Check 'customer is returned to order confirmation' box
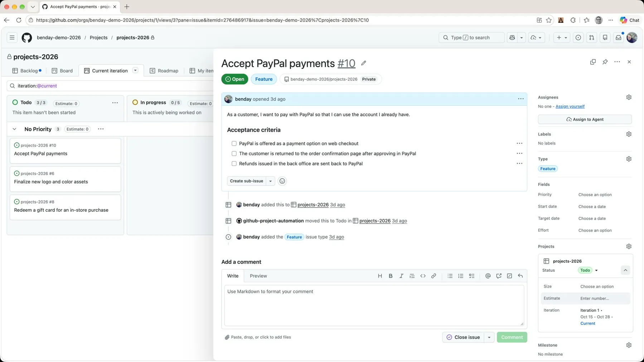The height and width of the screenshot is (362, 644). coord(234,153)
